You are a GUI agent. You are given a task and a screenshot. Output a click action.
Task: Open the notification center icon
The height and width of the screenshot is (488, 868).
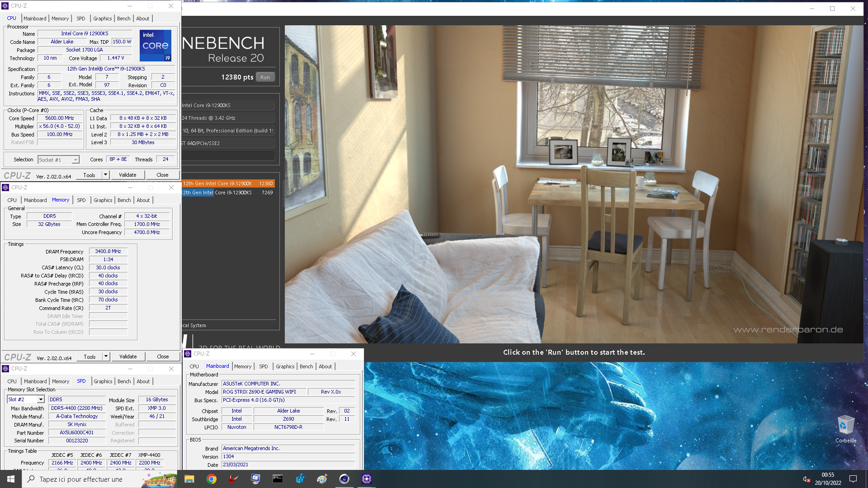pos(853,479)
